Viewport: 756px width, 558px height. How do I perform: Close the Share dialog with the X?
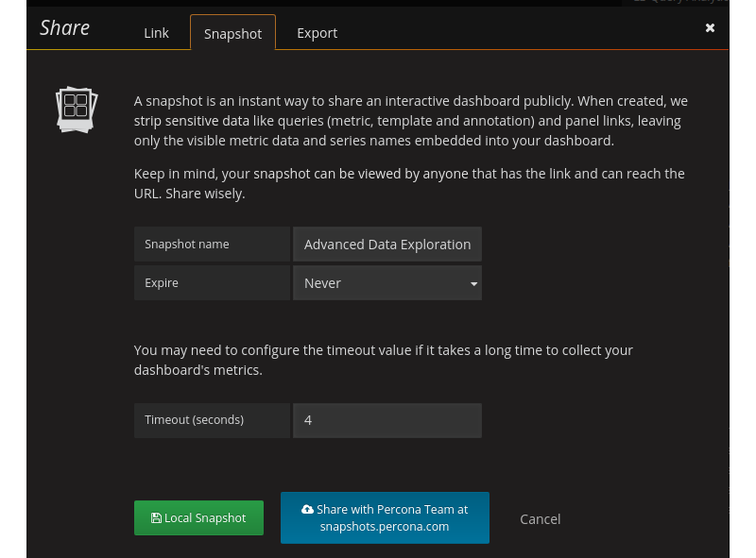click(710, 28)
